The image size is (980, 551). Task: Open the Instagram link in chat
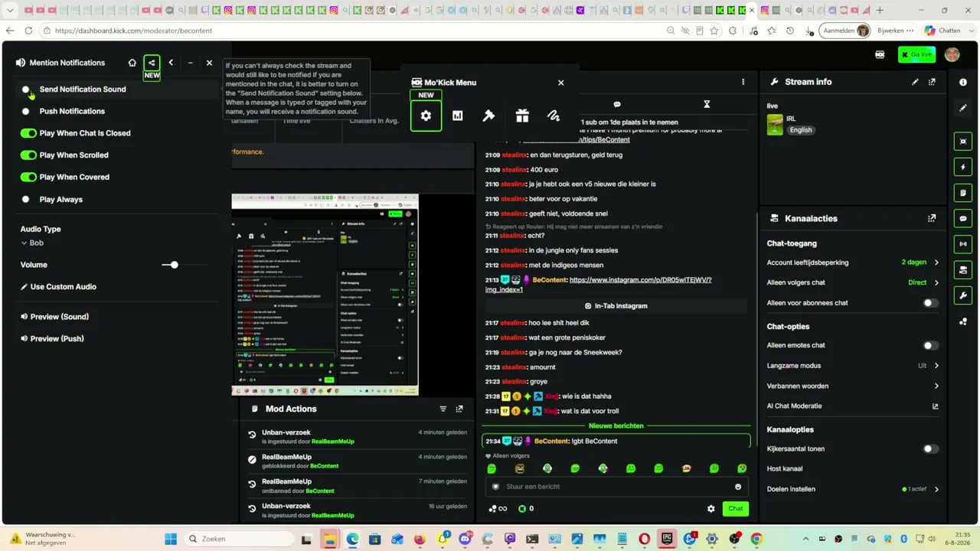point(598,285)
